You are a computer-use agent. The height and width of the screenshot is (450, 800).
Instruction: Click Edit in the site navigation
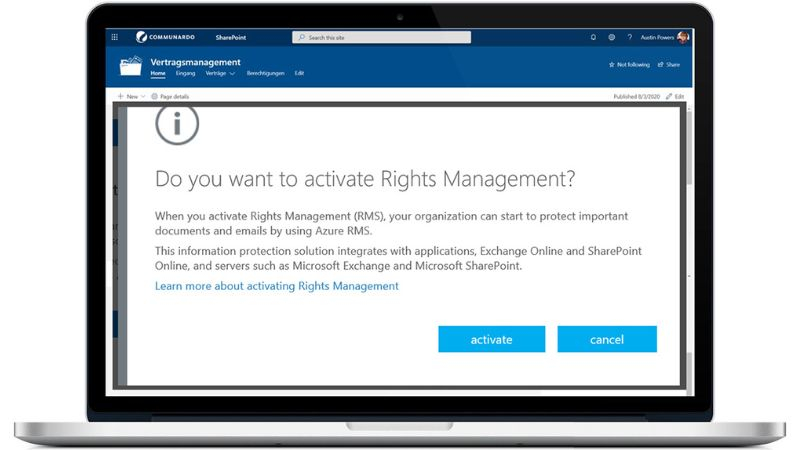[x=299, y=73]
